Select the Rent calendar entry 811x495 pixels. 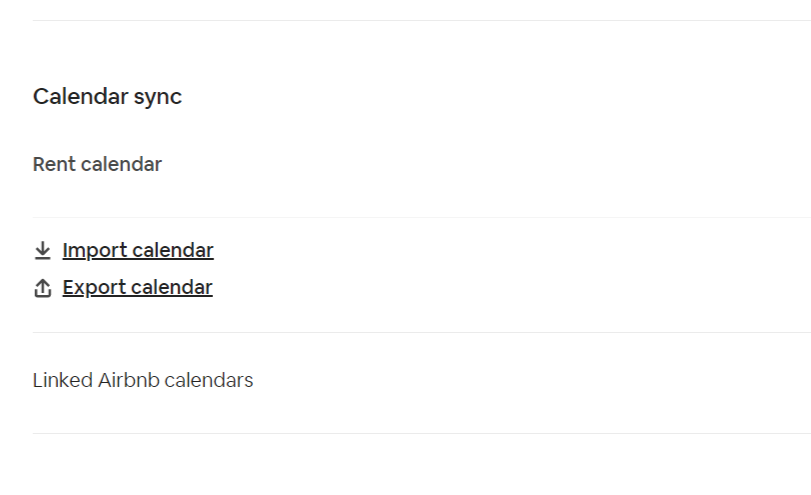point(97,164)
